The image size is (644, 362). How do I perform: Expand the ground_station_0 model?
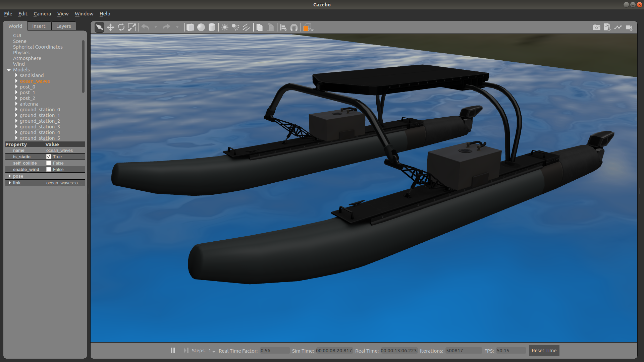[x=16, y=110]
